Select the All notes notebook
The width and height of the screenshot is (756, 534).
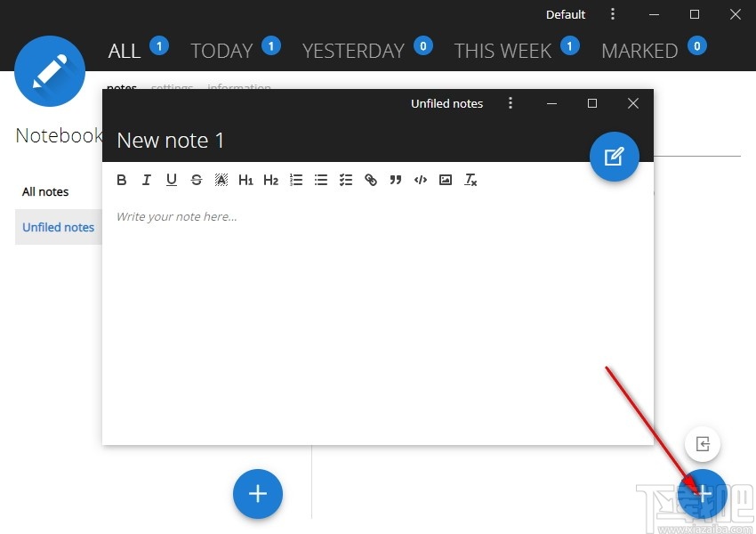(45, 192)
